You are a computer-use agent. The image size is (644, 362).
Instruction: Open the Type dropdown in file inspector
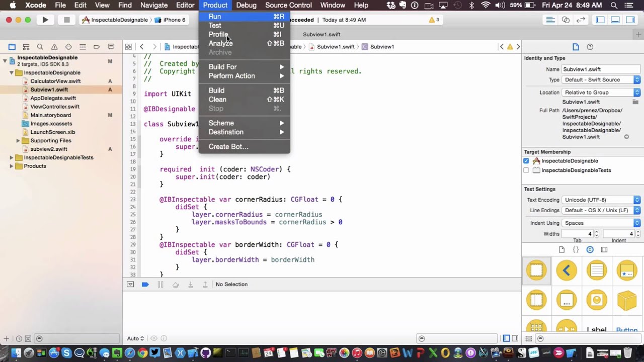pyautogui.click(x=601, y=80)
